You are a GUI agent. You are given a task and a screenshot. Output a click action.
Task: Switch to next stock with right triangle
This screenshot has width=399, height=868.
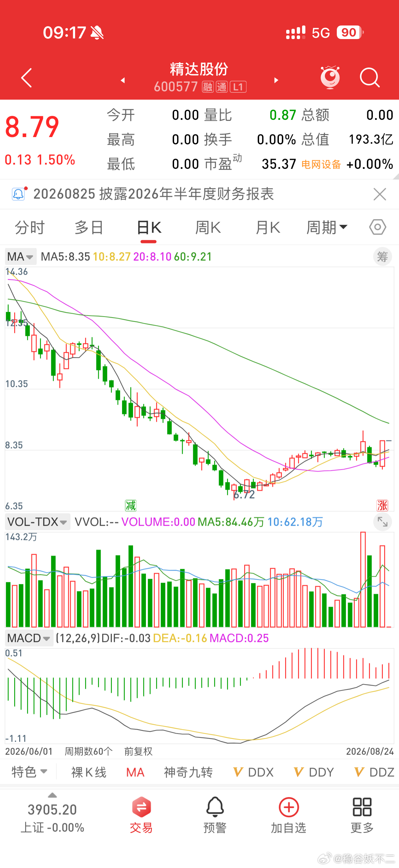(276, 80)
